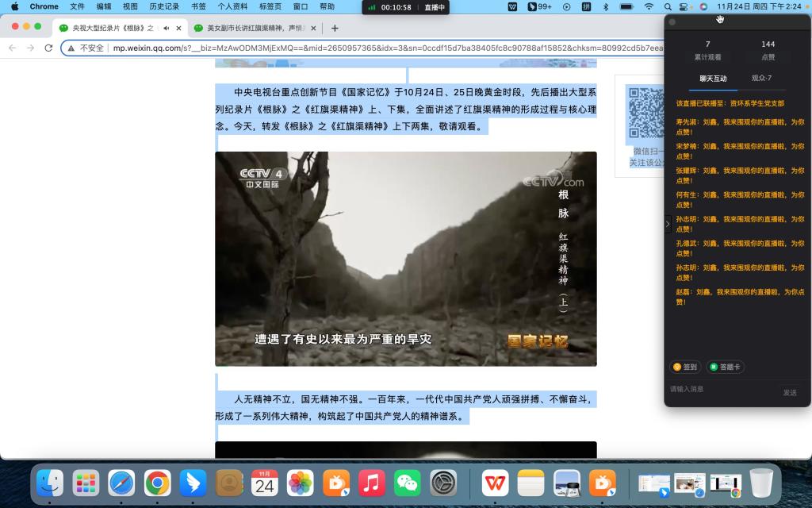
Task: Open DingTalk 99+ menu bar icon
Action: tap(539, 6)
